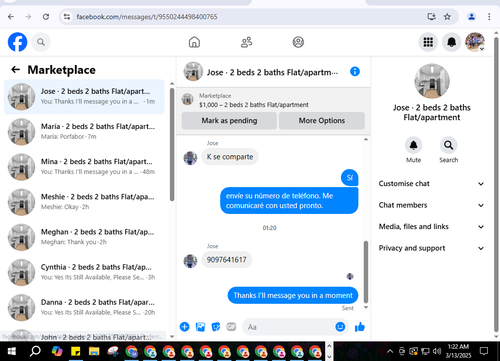This screenshot has height=361, width=500.
Task: Open Meshie conversation in list
Action: [84, 202]
